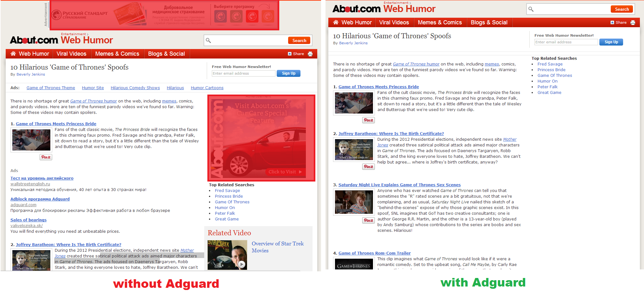
Task: Click Sign Up button in left page
Action: tap(289, 73)
